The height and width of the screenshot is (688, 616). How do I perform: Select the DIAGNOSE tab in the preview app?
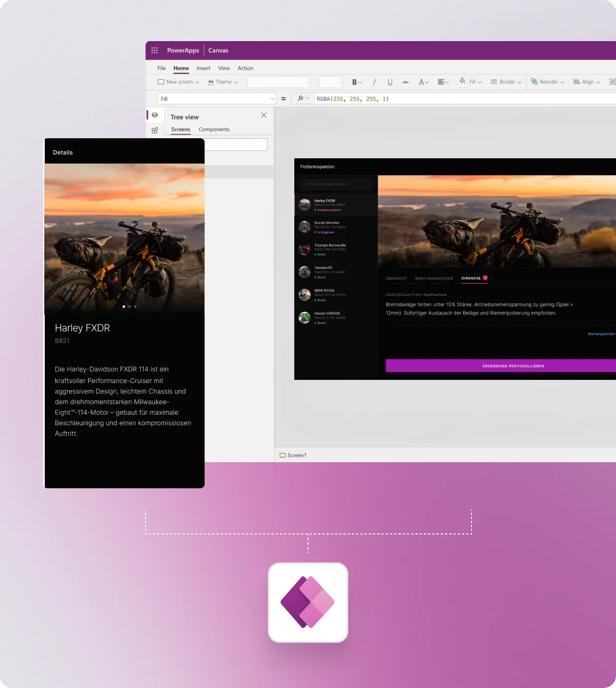click(471, 278)
